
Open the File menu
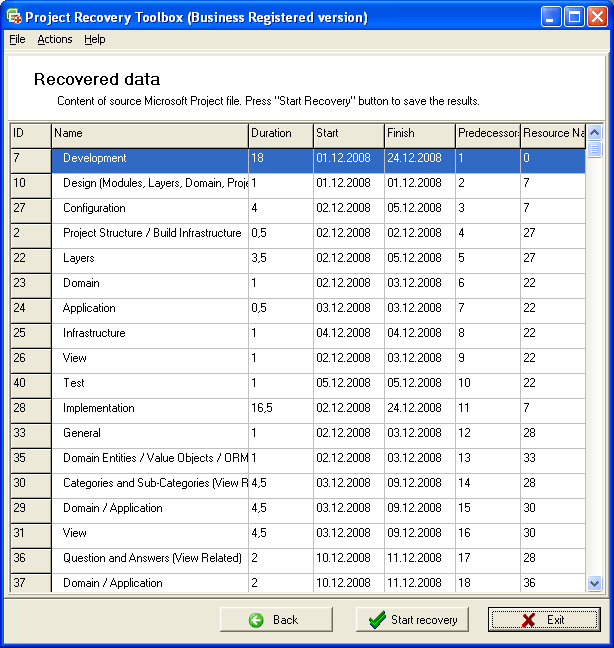click(x=17, y=39)
